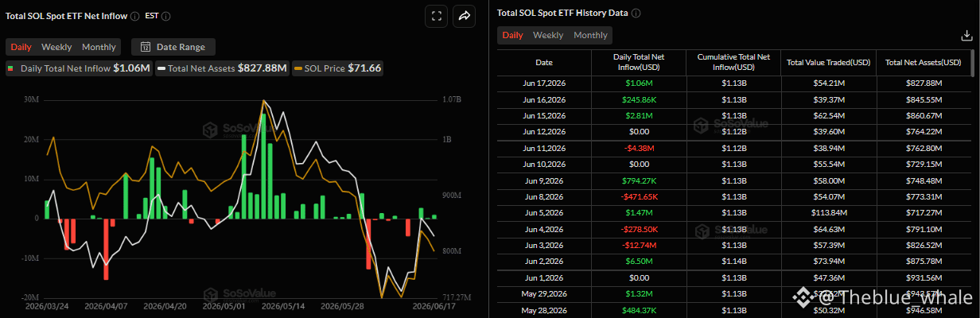Download the ETF history data

(x=966, y=35)
